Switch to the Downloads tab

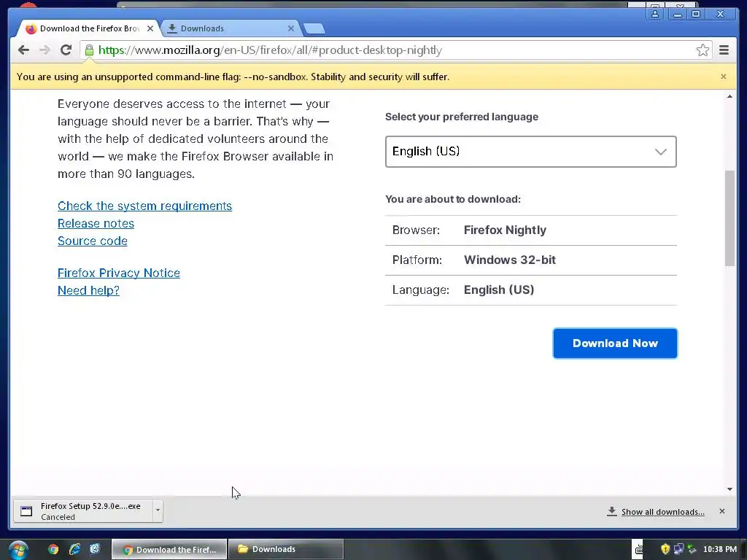click(x=230, y=28)
